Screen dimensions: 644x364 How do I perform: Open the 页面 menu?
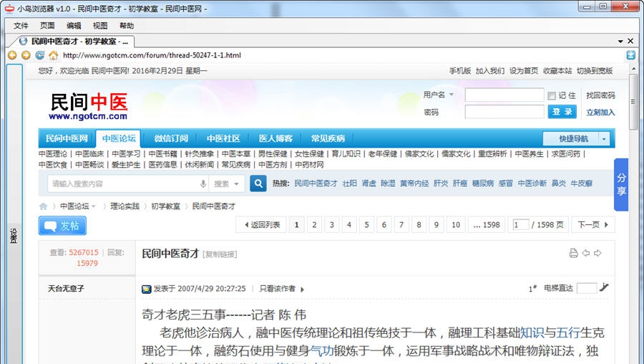point(47,26)
